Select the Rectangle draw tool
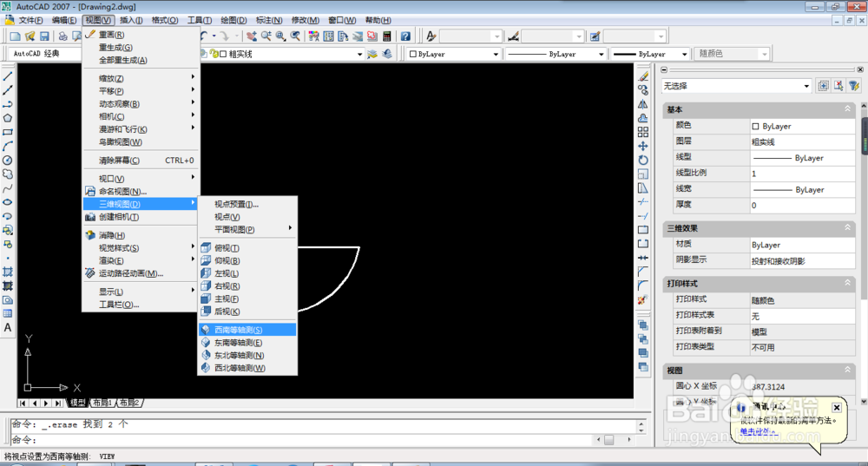This screenshot has height=466, width=868. point(8,132)
